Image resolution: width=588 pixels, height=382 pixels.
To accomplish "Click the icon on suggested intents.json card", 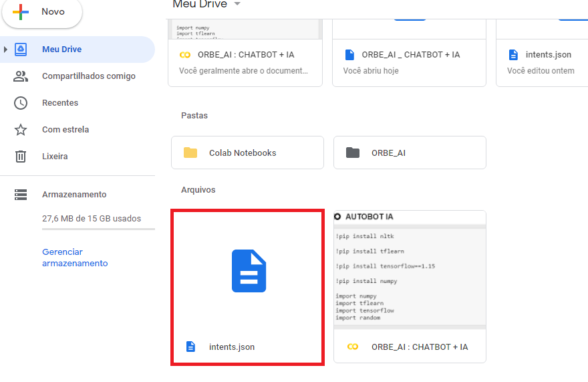I will [x=513, y=55].
